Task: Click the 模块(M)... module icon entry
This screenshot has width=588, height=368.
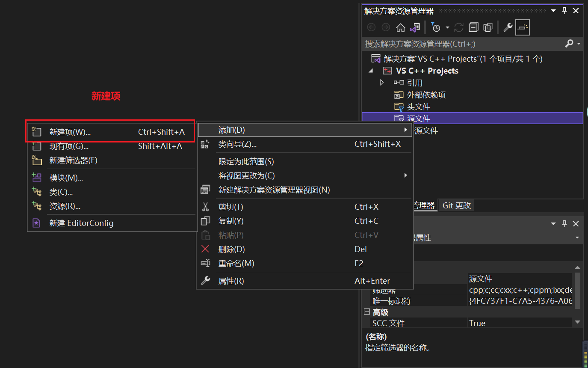Action: pos(112,178)
